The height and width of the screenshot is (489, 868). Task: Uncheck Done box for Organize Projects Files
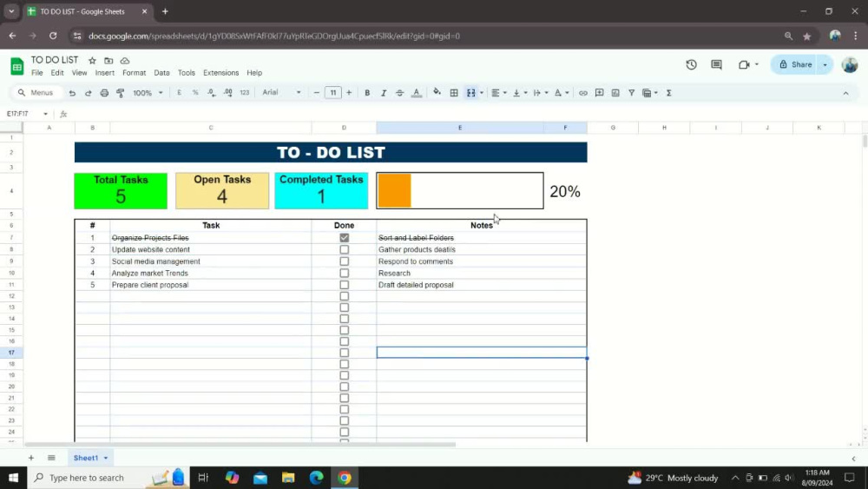[x=345, y=238]
